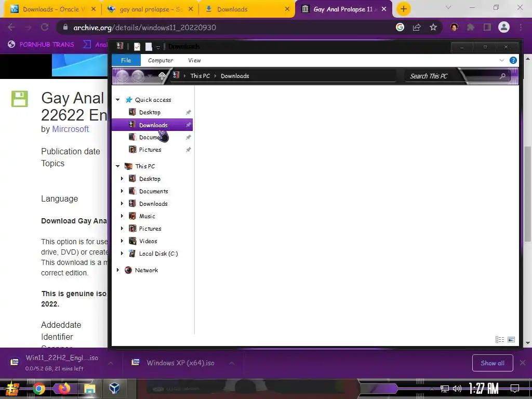Open Windows XP (x64).iso options arrow

click(x=232, y=363)
